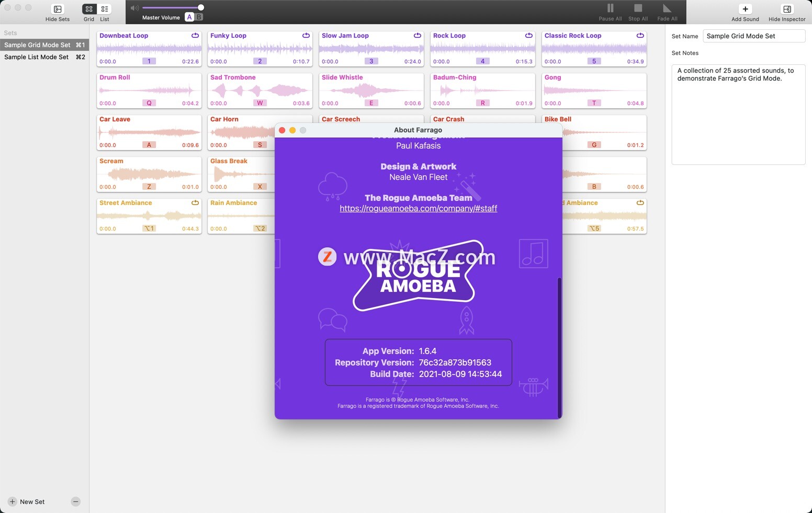Image resolution: width=812 pixels, height=513 pixels.
Task: Play the Classic Rock Loop sound tile
Action: point(594,49)
